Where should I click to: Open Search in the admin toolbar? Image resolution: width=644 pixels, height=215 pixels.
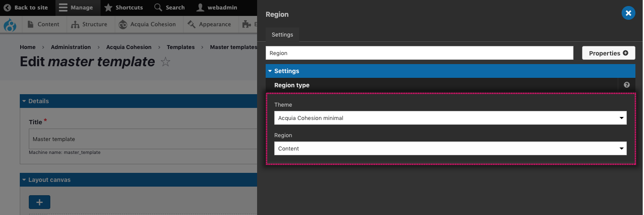coord(169,7)
